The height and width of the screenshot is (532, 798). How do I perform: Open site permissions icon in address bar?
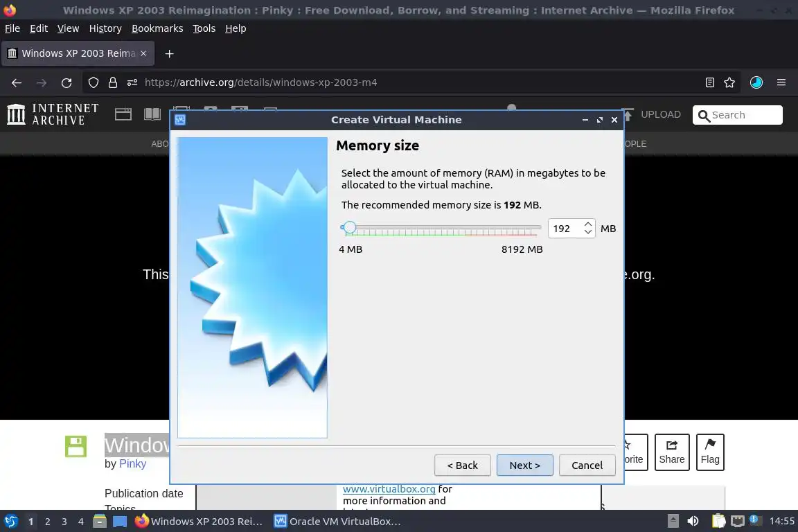pos(132,82)
